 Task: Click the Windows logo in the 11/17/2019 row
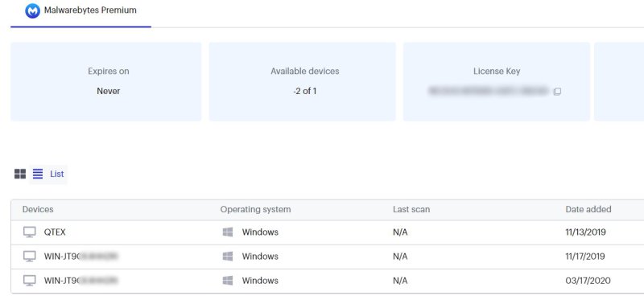(228, 257)
